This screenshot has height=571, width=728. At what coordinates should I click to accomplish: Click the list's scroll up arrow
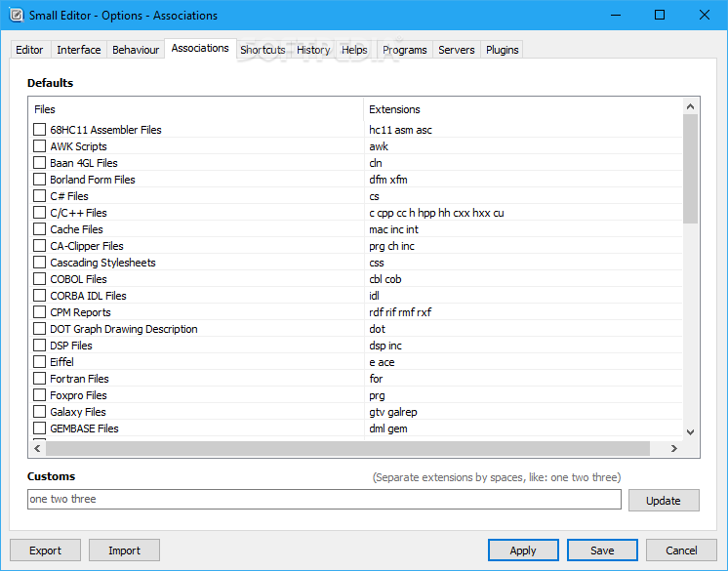(x=690, y=106)
